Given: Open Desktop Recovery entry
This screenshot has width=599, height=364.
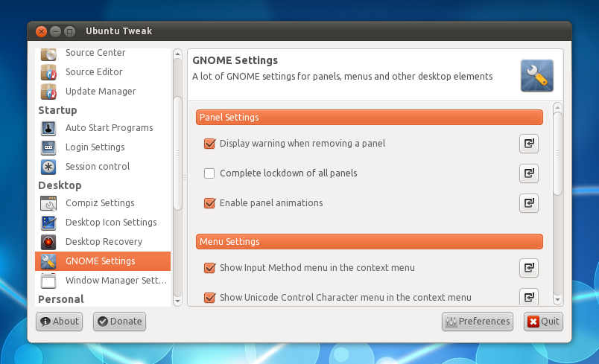Looking at the screenshot, I should 103,242.
